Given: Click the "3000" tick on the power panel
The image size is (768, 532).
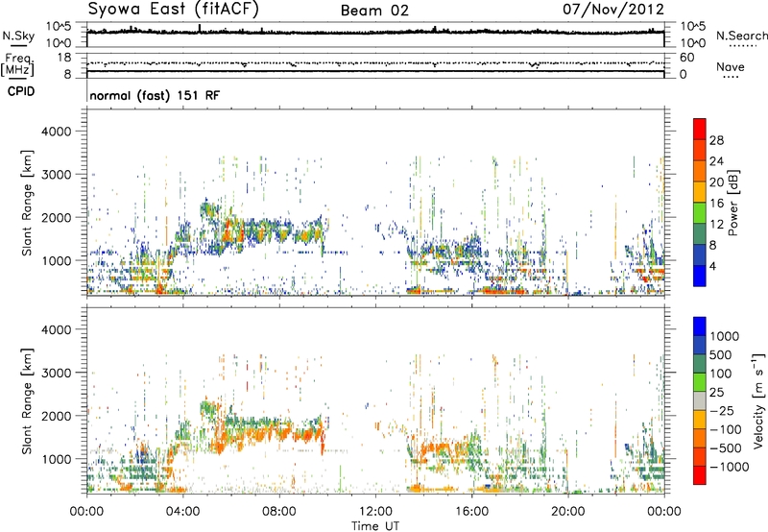Looking at the screenshot, I should 56,175.
